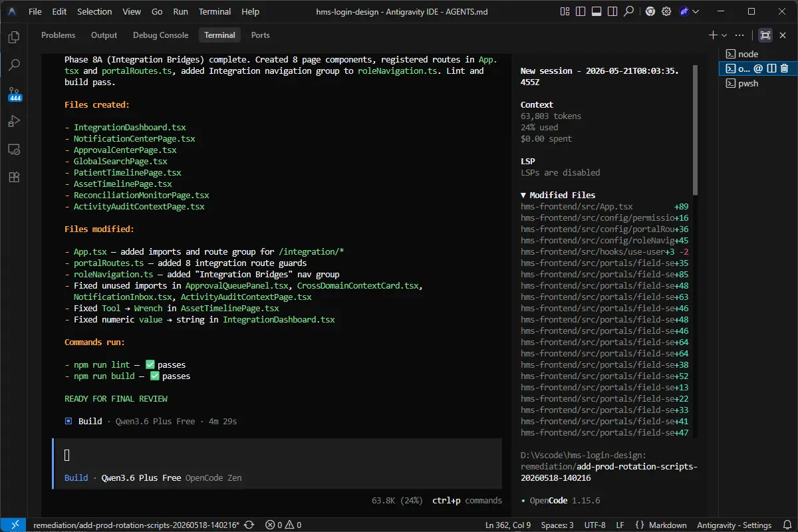Click the git branch name in status bar
798x532 pixels.
point(136,525)
